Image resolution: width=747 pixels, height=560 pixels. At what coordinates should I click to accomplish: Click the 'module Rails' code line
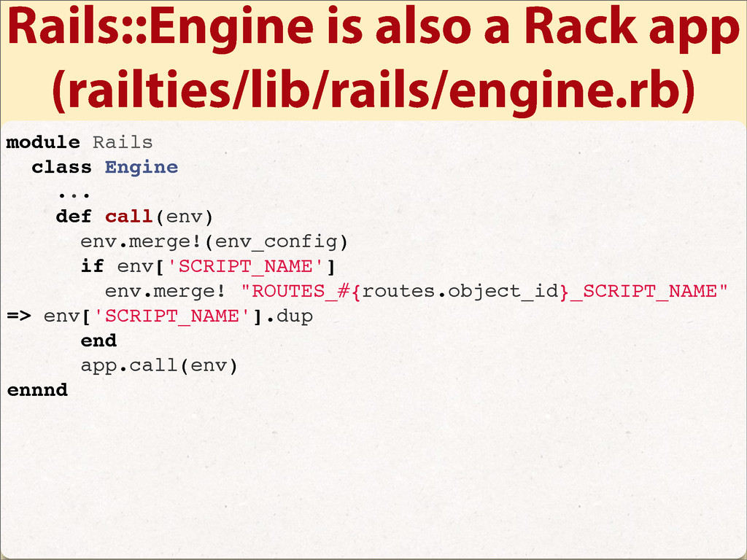point(79,142)
